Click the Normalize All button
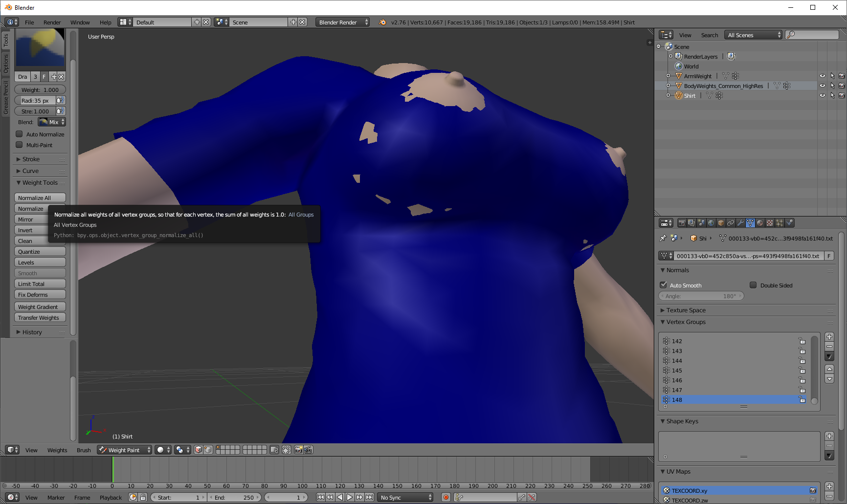The width and height of the screenshot is (847, 504). tap(40, 197)
